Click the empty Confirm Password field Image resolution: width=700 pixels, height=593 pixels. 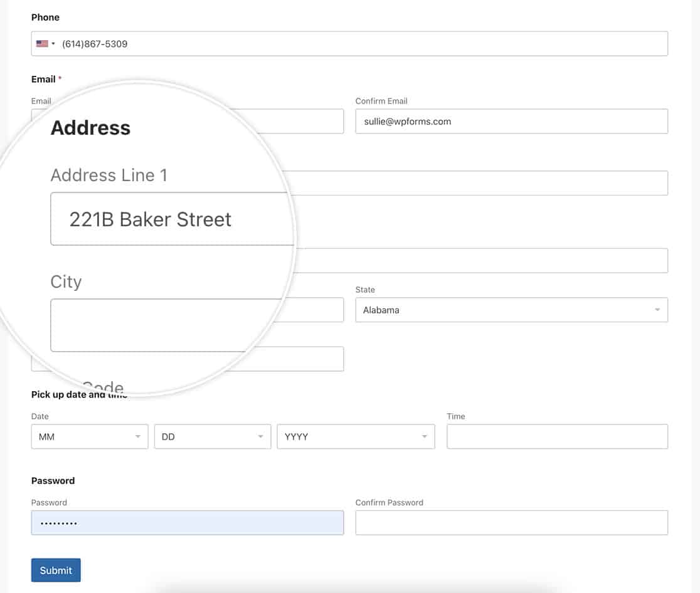511,522
